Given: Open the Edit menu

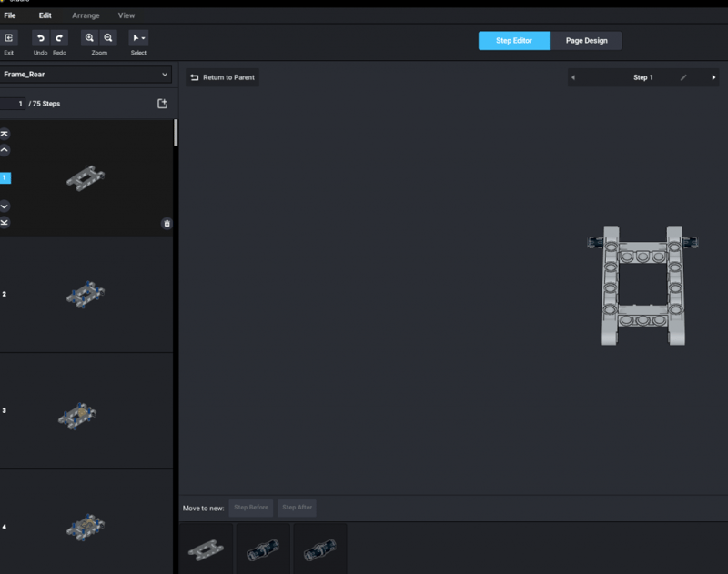Looking at the screenshot, I should (x=45, y=15).
